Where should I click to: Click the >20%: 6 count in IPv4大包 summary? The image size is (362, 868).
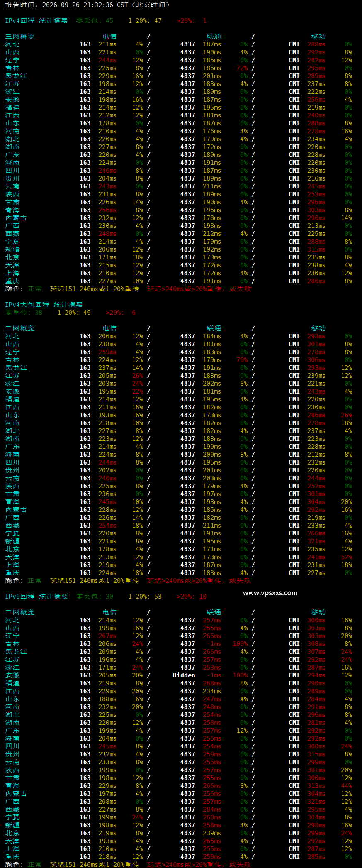click(121, 313)
